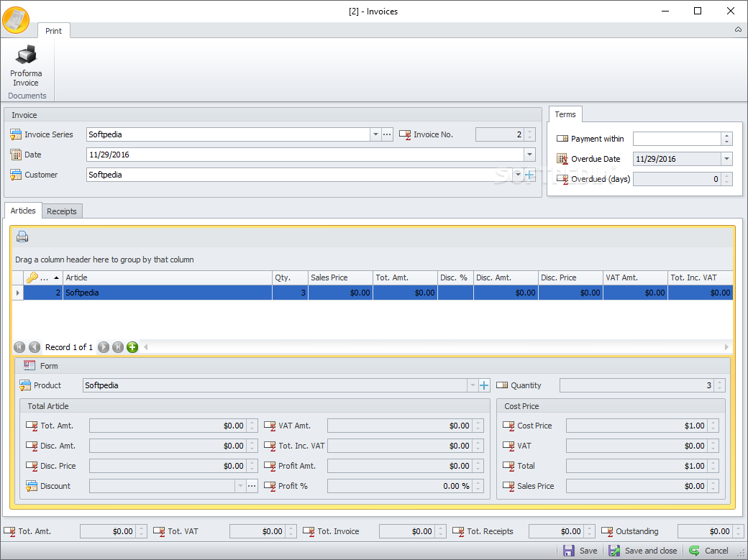Click the Save floppy icon
The height and width of the screenshot is (560, 748).
[x=569, y=551]
